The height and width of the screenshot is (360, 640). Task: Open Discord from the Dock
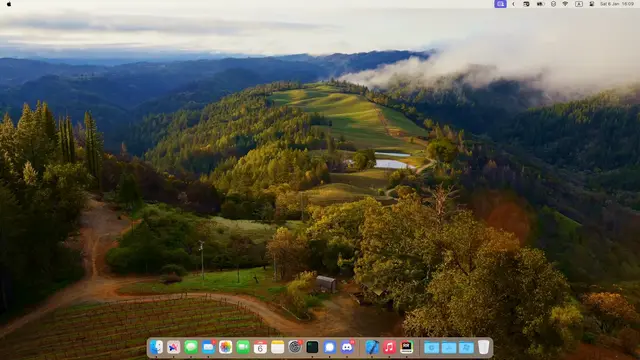[347, 347]
